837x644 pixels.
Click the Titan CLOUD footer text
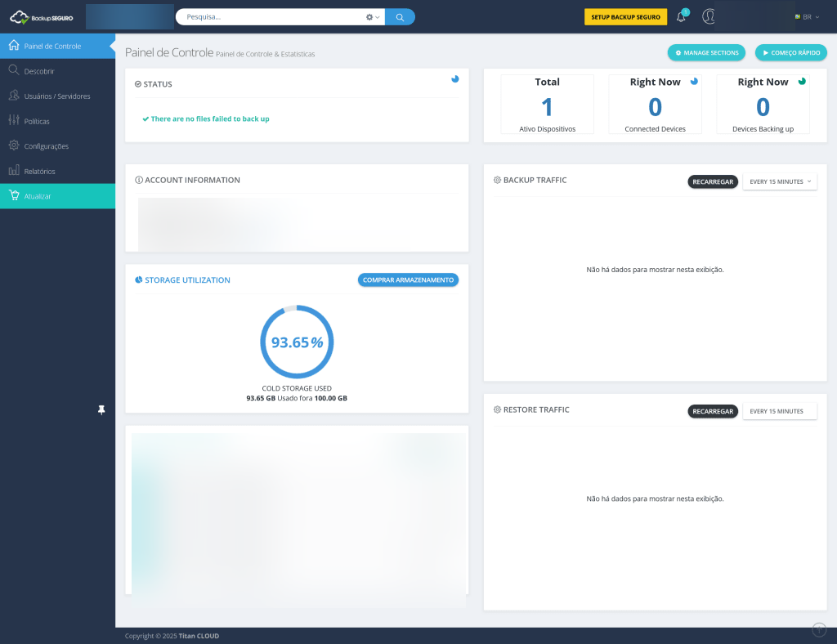click(199, 636)
